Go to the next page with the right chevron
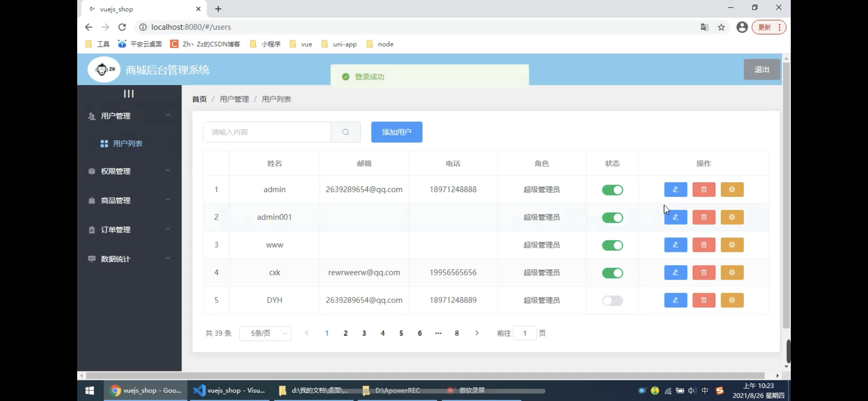Screen dimensions: 868x401 477,333
